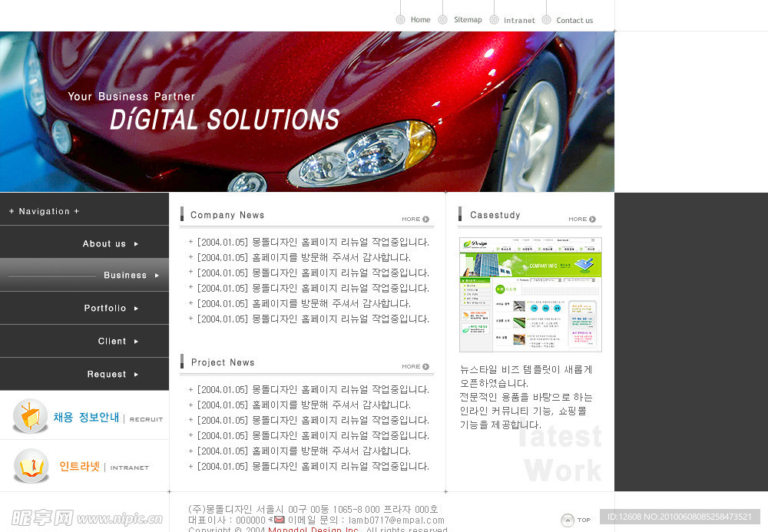Click the email envelope icon in footer
The width and height of the screenshot is (768, 532).
(x=280, y=519)
